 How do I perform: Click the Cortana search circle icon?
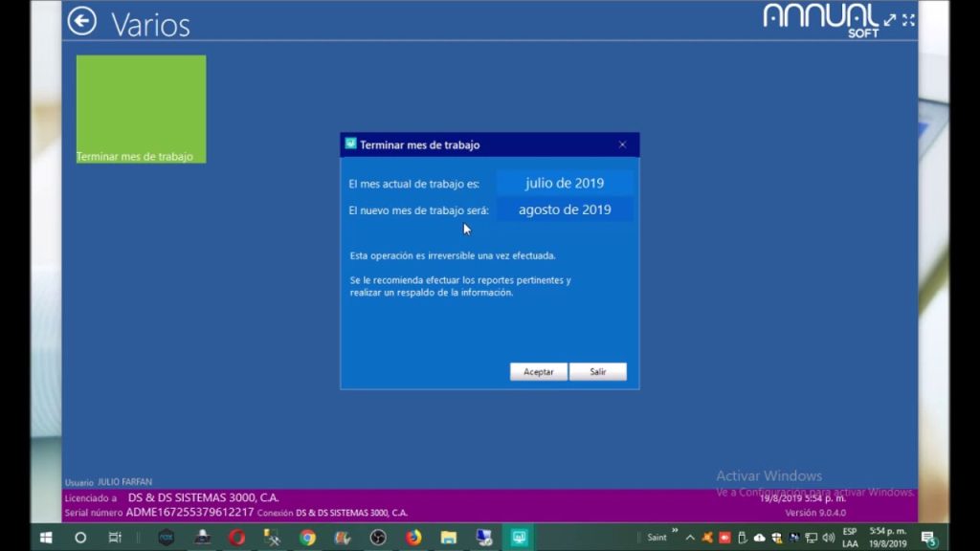tap(80, 537)
